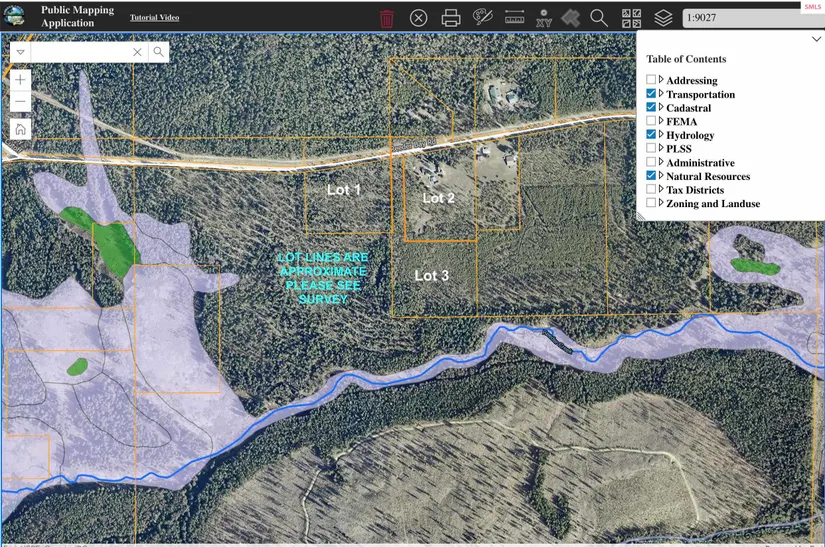
Task: Submit the map search with the magnifier
Action: coord(158,52)
